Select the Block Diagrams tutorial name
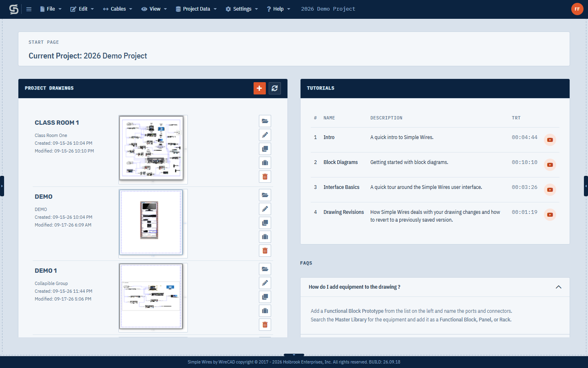The image size is (588, 368). (x=341, y=162)
